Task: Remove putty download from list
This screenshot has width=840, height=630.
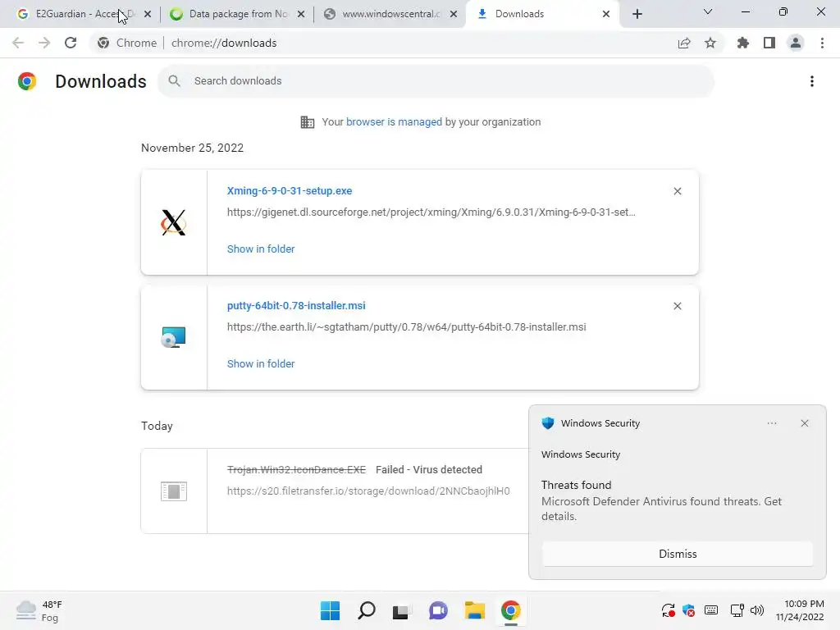Action: pyautogui.click(x=677, y=306)
